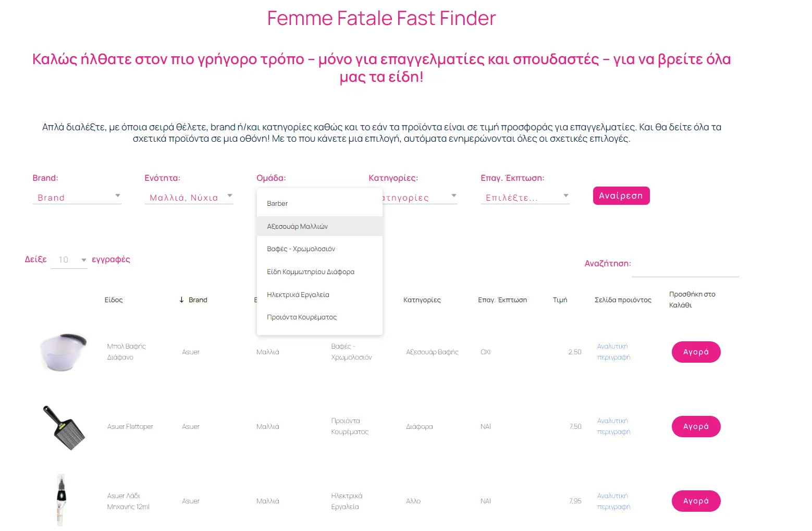Image resolution: width=812 pixels, height=531 pixels.
Task: Click Αγορά for the Asuer Flattoper
Action: pos(696,426)
